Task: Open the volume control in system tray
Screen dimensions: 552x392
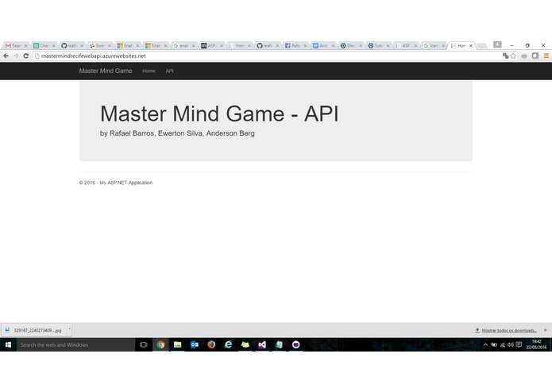Action: click(511, 344)
